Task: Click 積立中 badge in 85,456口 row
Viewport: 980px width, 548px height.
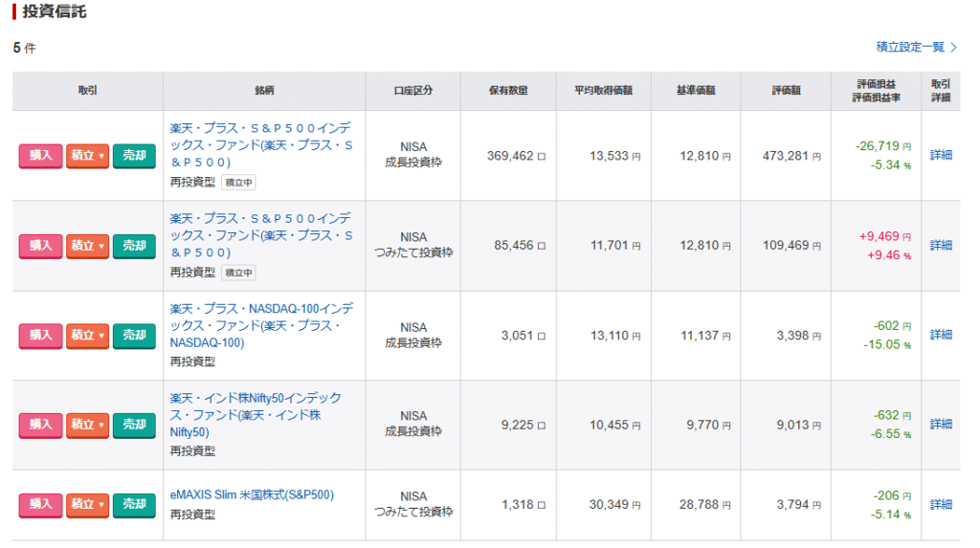Action: tap(238, 273)
